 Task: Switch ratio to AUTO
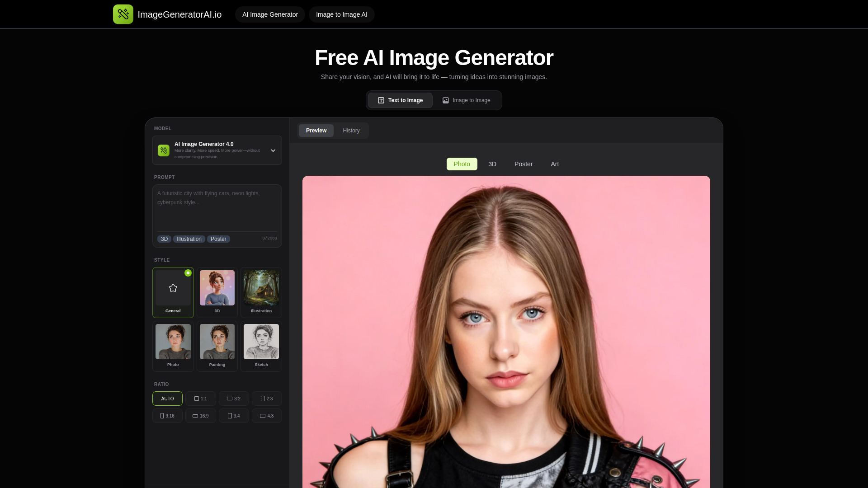click(x=167, y=399)
